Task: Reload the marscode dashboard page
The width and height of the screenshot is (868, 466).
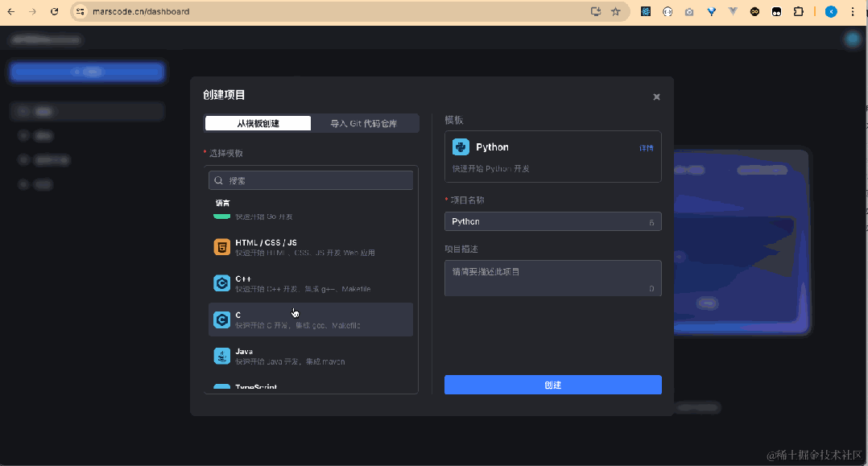Action: [54, 11]
